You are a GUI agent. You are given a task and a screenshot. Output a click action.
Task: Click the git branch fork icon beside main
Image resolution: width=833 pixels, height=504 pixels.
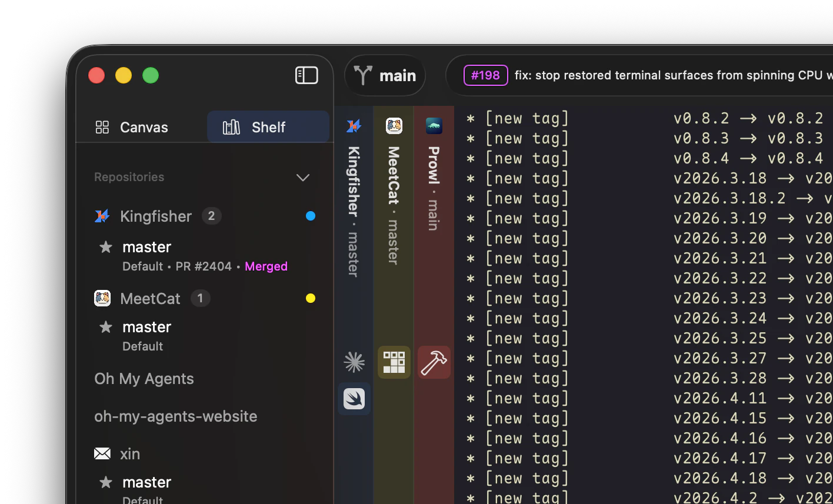pyautogui.click(x=363, y=75)
